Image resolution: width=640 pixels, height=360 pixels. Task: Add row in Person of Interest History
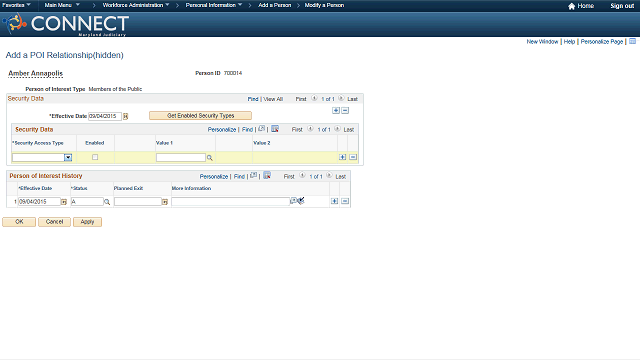(x=335, y=201)
